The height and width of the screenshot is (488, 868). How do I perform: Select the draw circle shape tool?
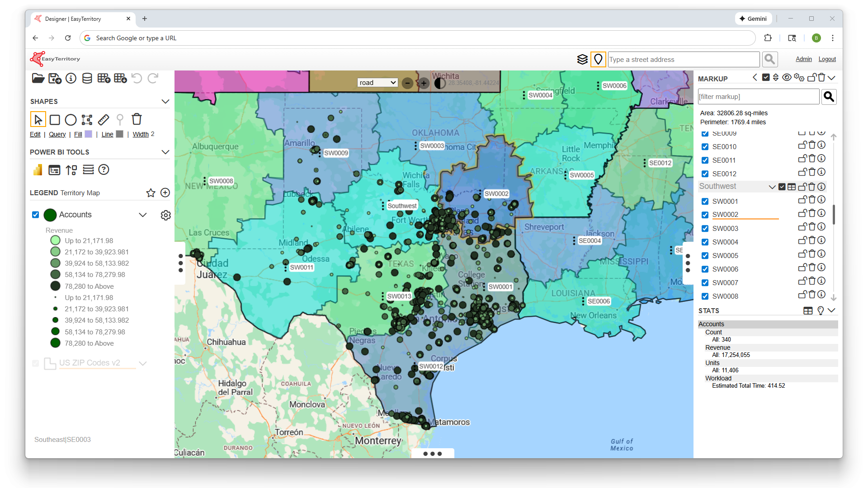(71, 120)
